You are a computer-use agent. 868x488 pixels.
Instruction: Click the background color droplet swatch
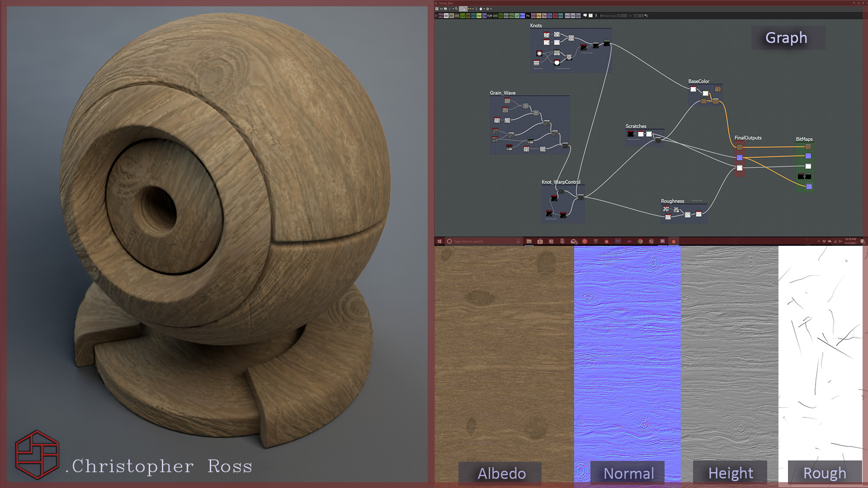(x=481, y=9)
